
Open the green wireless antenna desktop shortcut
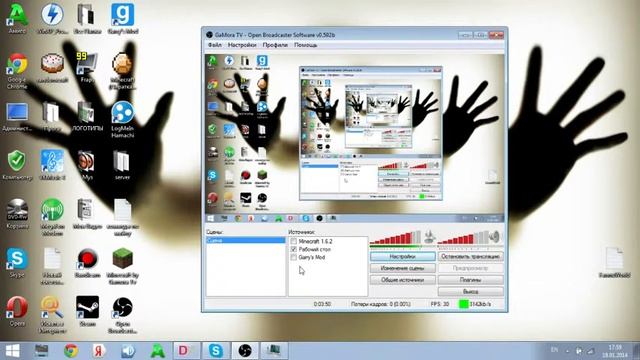52,217
